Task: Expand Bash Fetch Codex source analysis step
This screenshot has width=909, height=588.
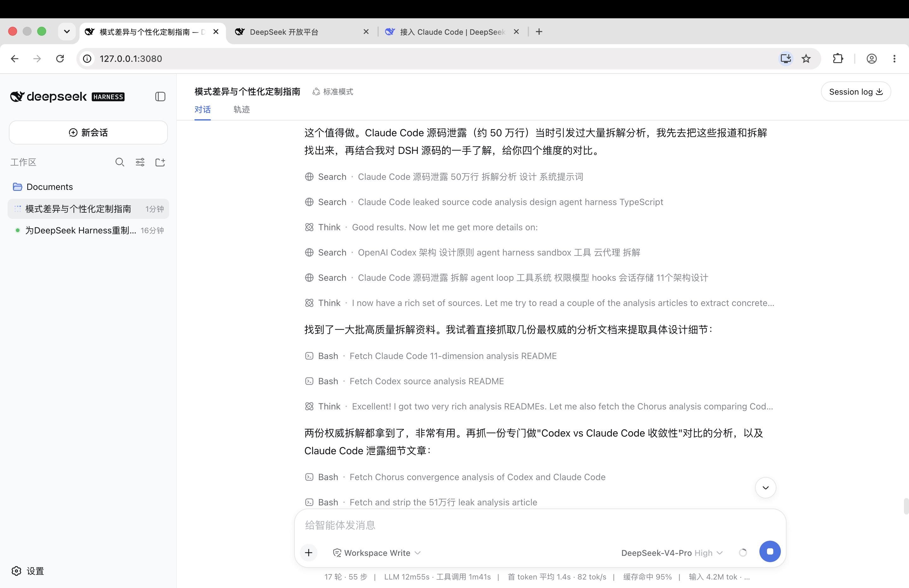Action: coord(404,381)
